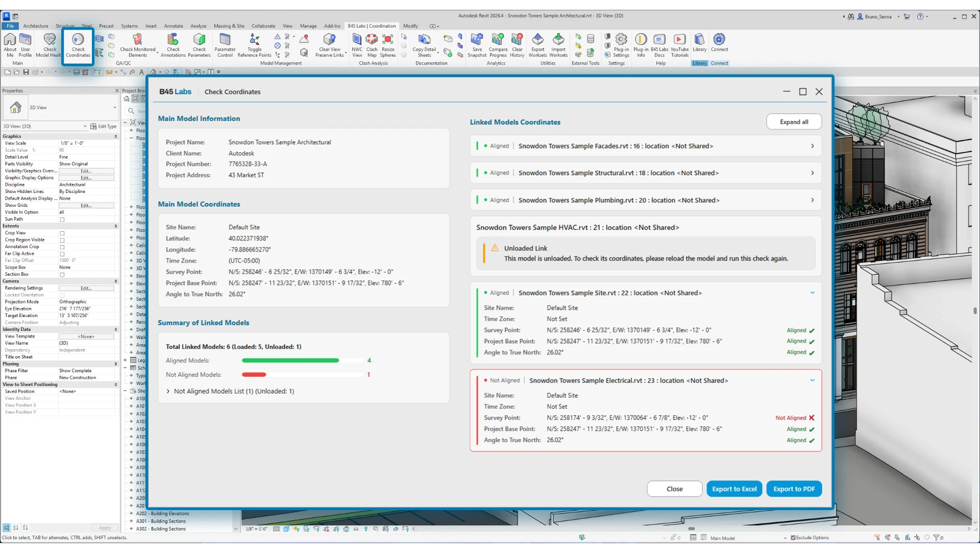Open Parameter Control tool
This screenshot has width=980, height=553.
click(225, 45)
